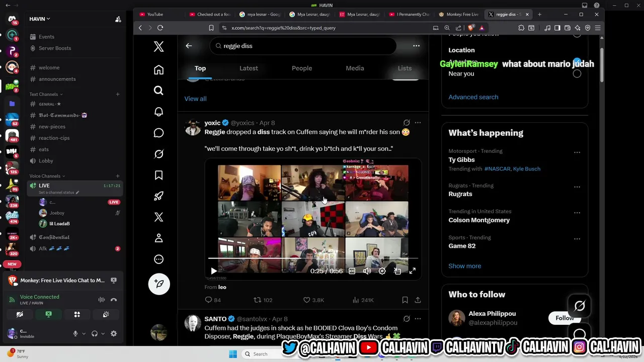Stop Discord screen sharing

48,314
